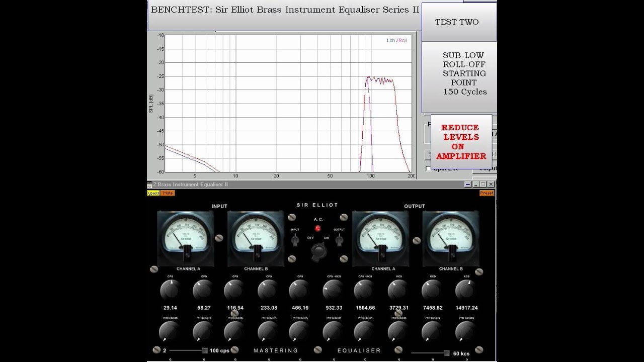
Task: Click the Output Channel B VU meter
Action: coord(451,238)
